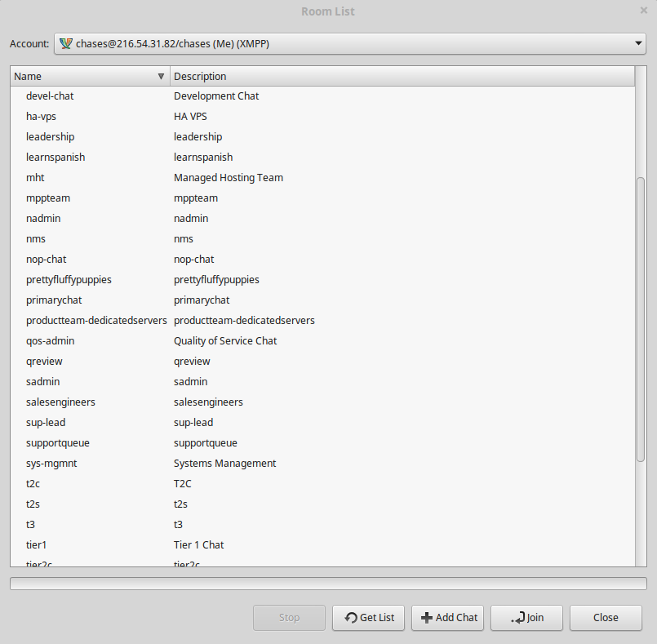Screen dimensions: 657x644
Task: Click the refresh icon on Get List
Action: (350, 618)
